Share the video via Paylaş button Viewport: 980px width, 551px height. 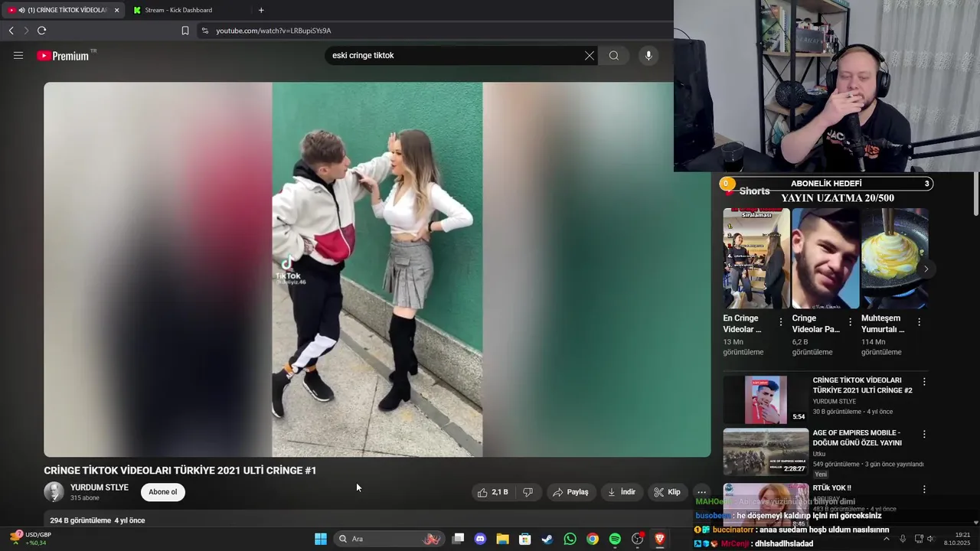coord(571,492)
